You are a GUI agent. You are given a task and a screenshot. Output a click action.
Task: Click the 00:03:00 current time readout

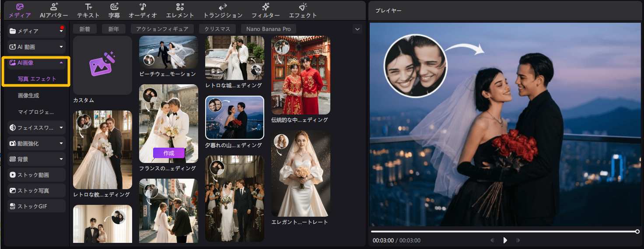click(383, 241)
